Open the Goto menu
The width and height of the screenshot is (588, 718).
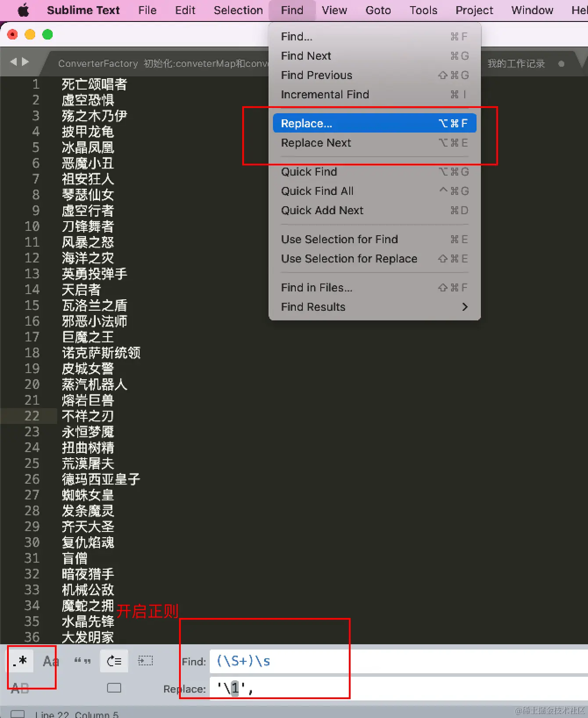tap(378, 10)
